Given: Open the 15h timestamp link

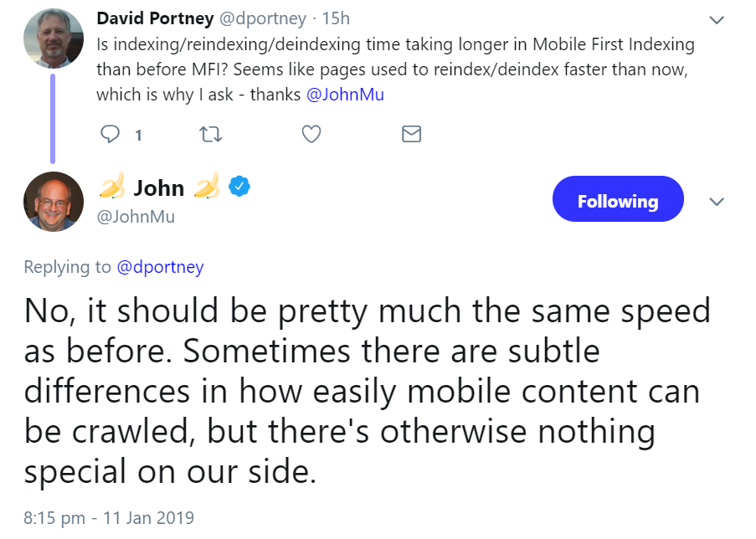Looking at the screenshot, I should 339,18.
